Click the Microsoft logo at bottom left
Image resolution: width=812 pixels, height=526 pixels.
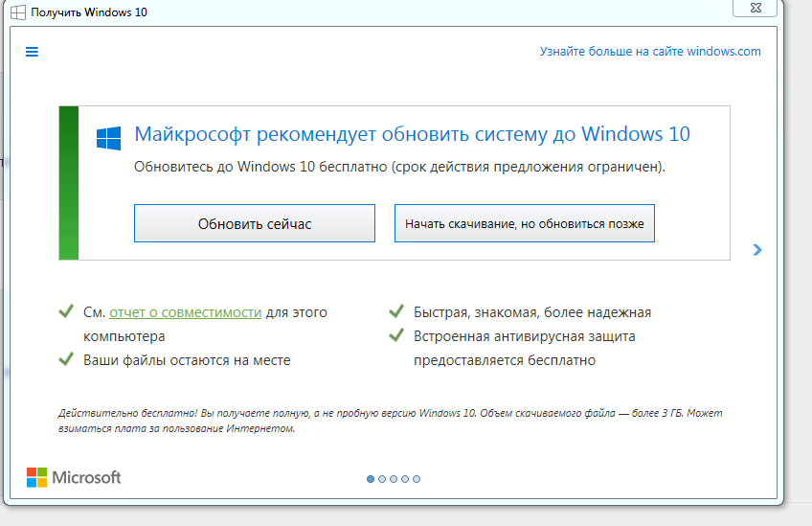coord(74,477)
